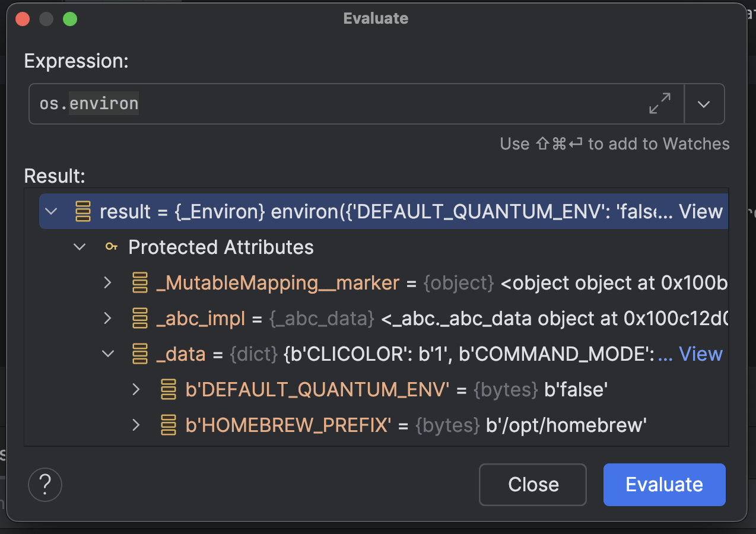
Task: Expand the b'HOMEBREW_PREFIX' entry
Action: tap(136, 425)
